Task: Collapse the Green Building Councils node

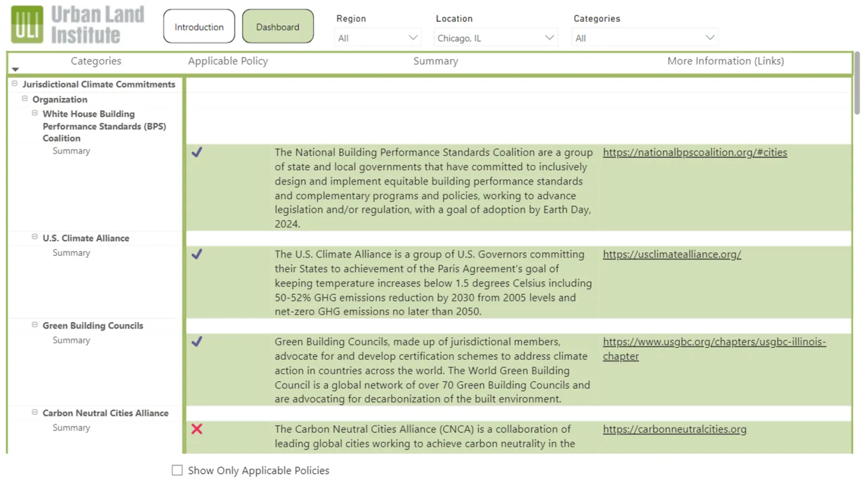Action: coord(35,325)
